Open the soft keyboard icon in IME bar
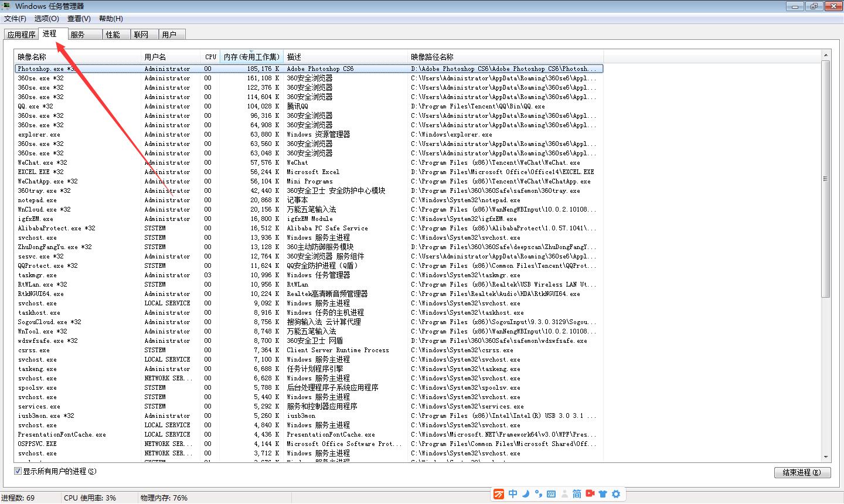Viewport: 844px width, 504px height. point(551,494)
